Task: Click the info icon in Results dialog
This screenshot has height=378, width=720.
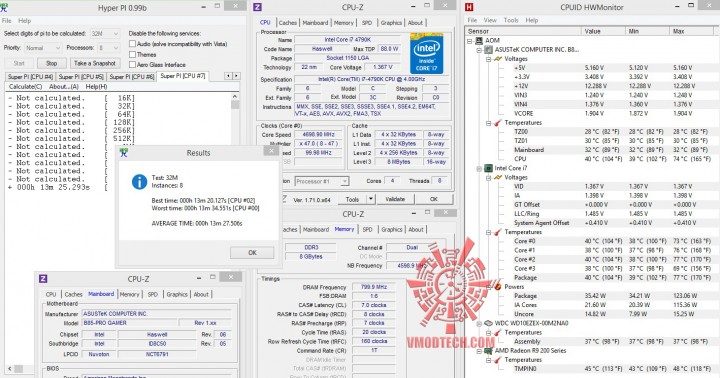Action: [139, 182]
